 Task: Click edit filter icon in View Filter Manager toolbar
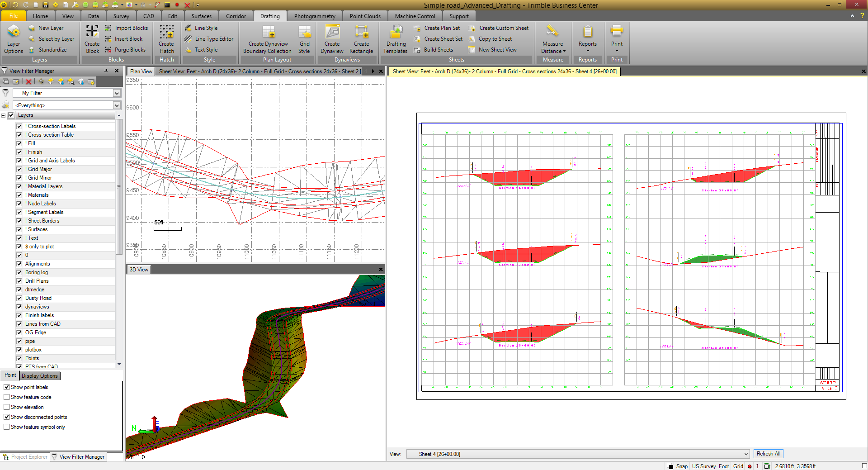16,81
